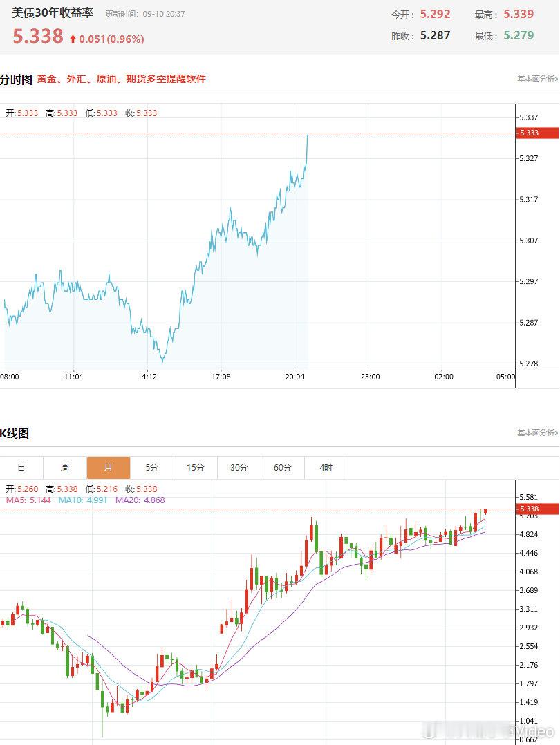Viewport: 560px width, 745px height.
Task: Click the intraday line peak near 20:37
Action: (308, 135)
